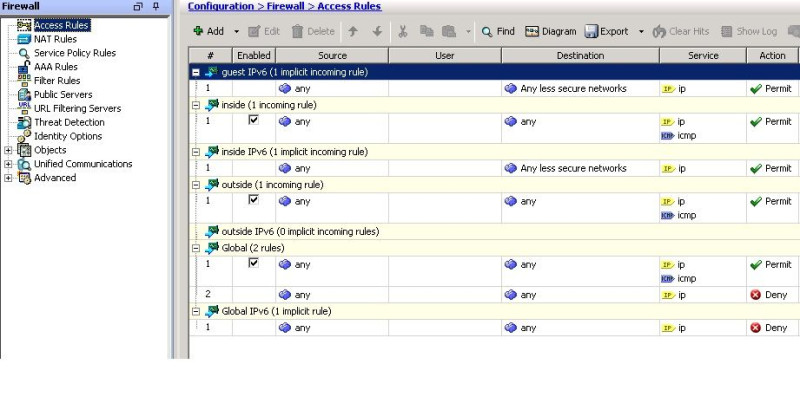Toggle Enabled checkbox for Global rule 1
Screen dimensions: 800x416
pyautogui.click(x=254, y=263)
